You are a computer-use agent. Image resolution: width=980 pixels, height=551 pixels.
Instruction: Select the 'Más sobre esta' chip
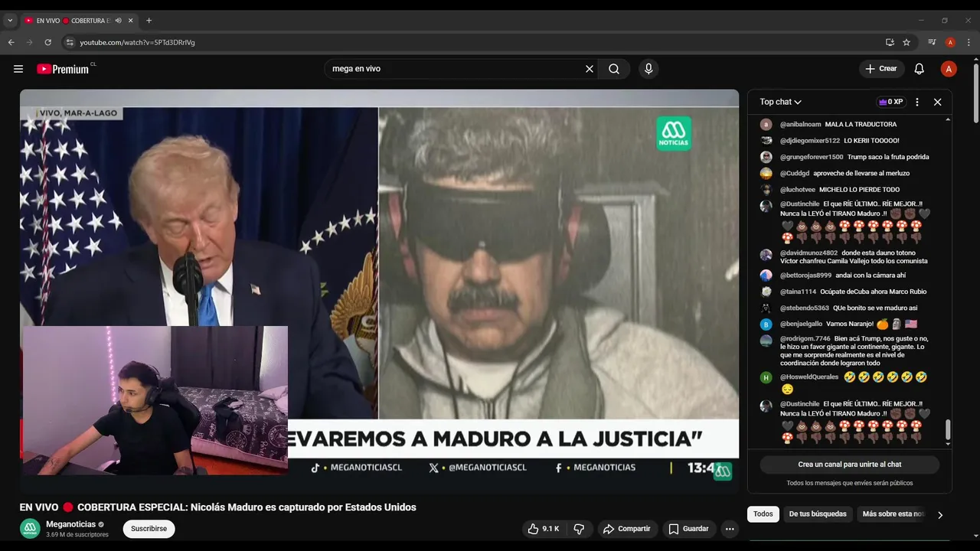[x=893, y=514]
